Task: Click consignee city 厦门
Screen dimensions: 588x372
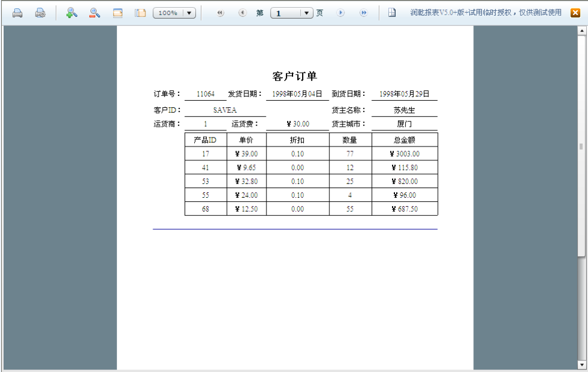Action: [x=404, y=124]
